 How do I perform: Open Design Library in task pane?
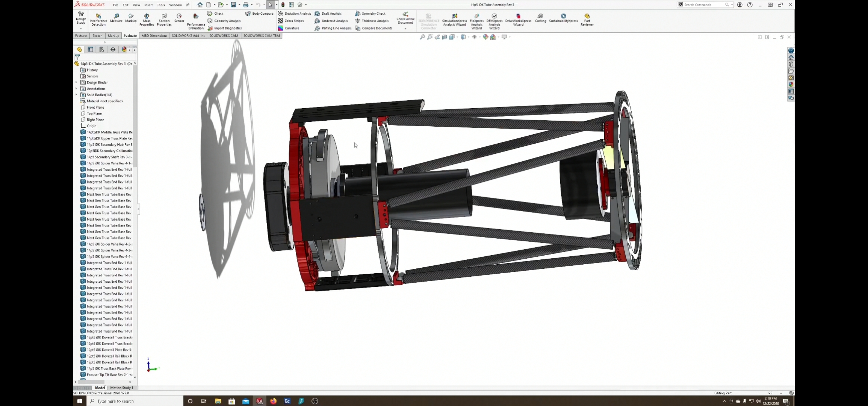click(791, 64)
